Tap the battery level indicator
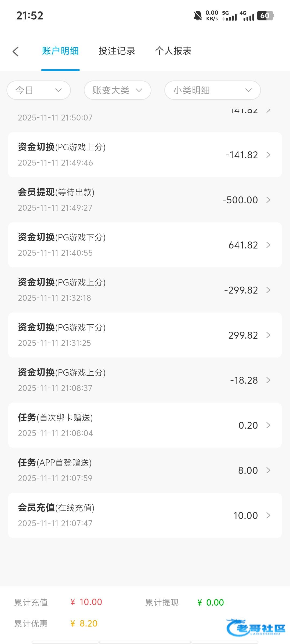This screenshot has width=290, height=644. click(265, 16)
